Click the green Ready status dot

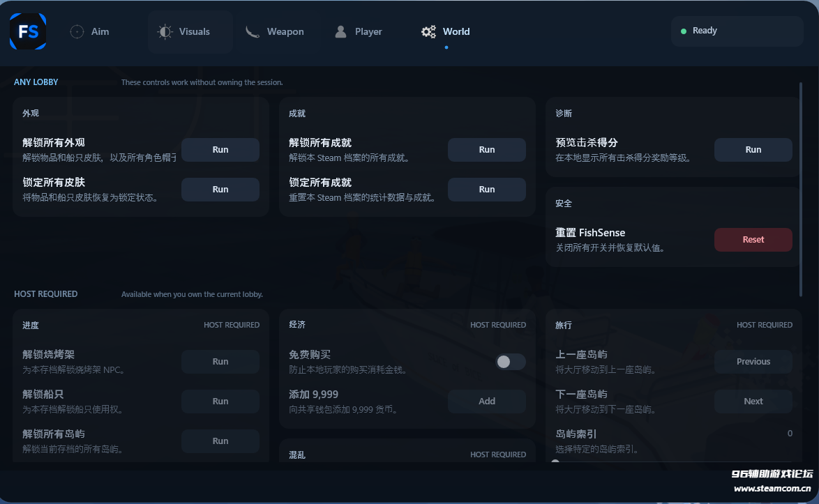683,31
